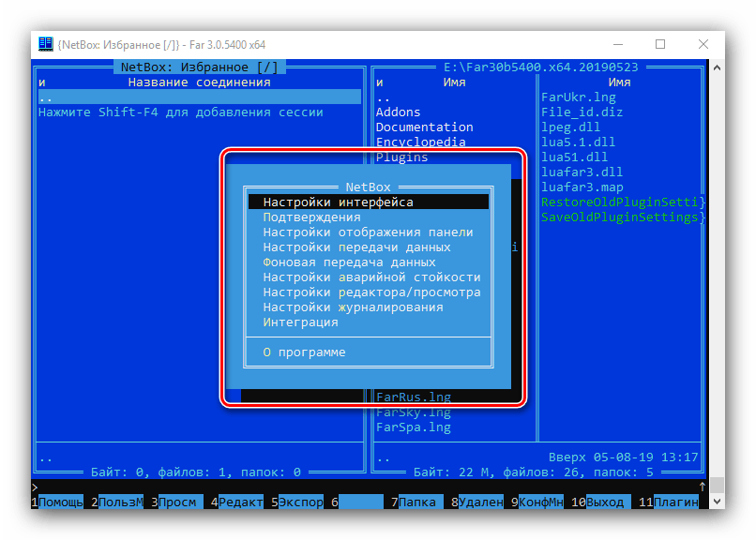Click the orange up arrow on command line
The width and height of the screenshot is (756, 540).
(703, 487)
